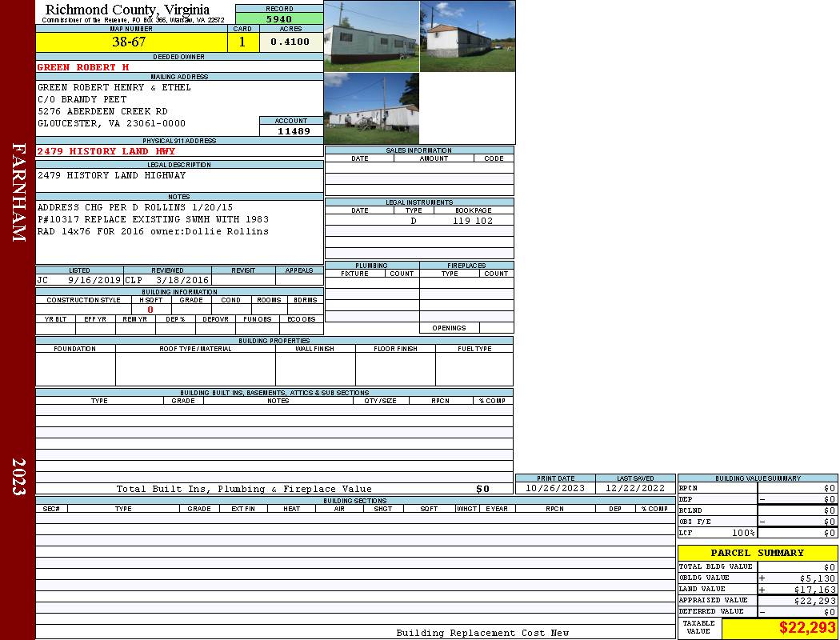Image resolution: width=840 pixels, height=640 pixels.
Task: Click the yellow Parcel Summary header
Action: 757,553
